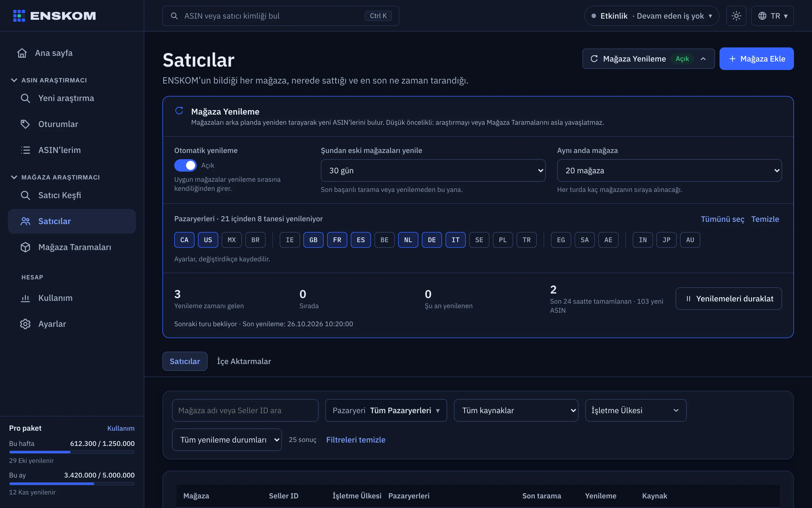Click the Temizle marketplaces link
The height and width of the screenshot is (508, 812).
tap(765, 219)
